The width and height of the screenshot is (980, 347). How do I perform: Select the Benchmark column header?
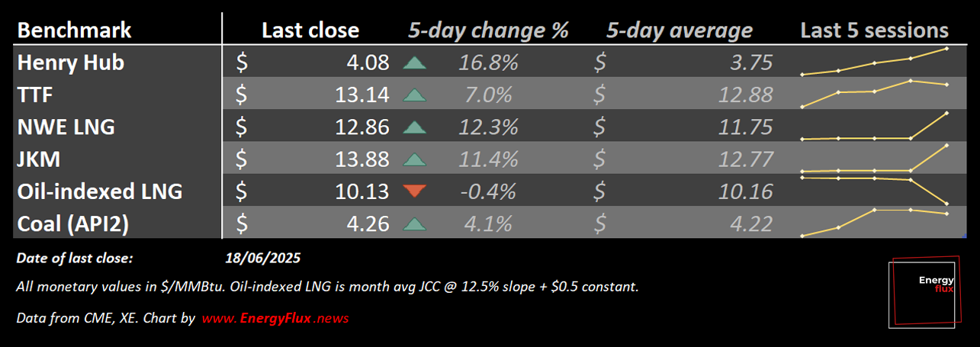[74, 31]
